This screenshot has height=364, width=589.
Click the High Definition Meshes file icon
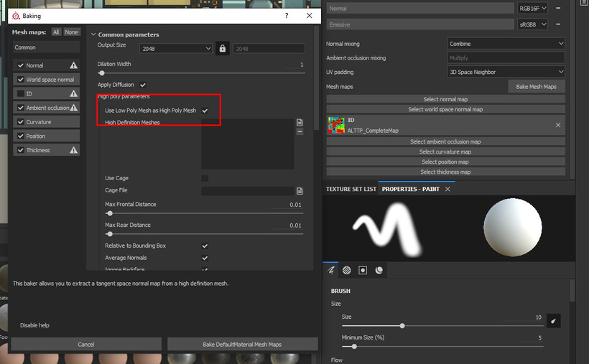coord(300,123)
